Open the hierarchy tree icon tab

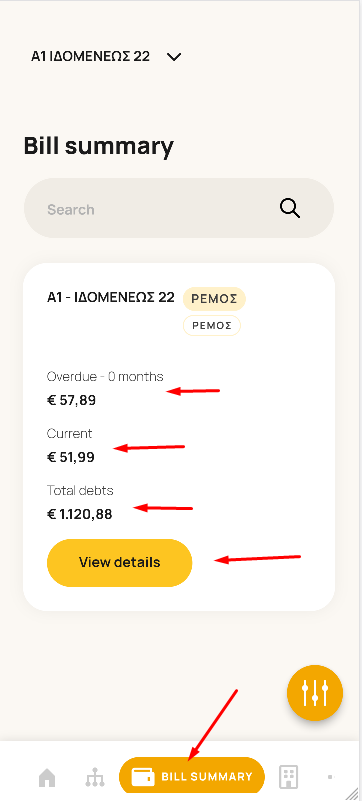94,778
